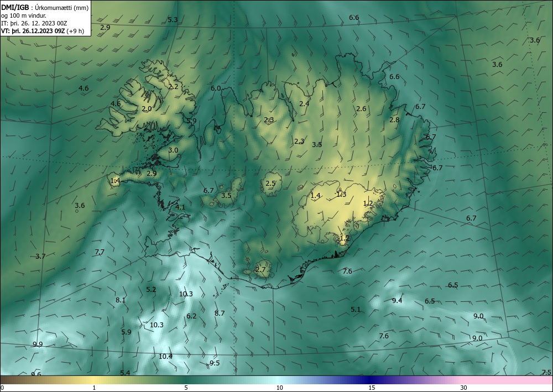Click the 10.4 value near the bottom

(165, 357)
